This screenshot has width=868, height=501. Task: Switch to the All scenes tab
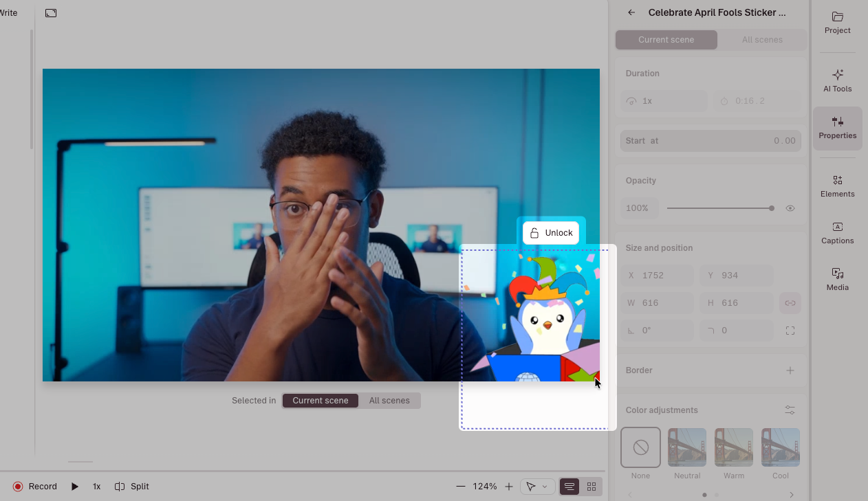(762, 39)
